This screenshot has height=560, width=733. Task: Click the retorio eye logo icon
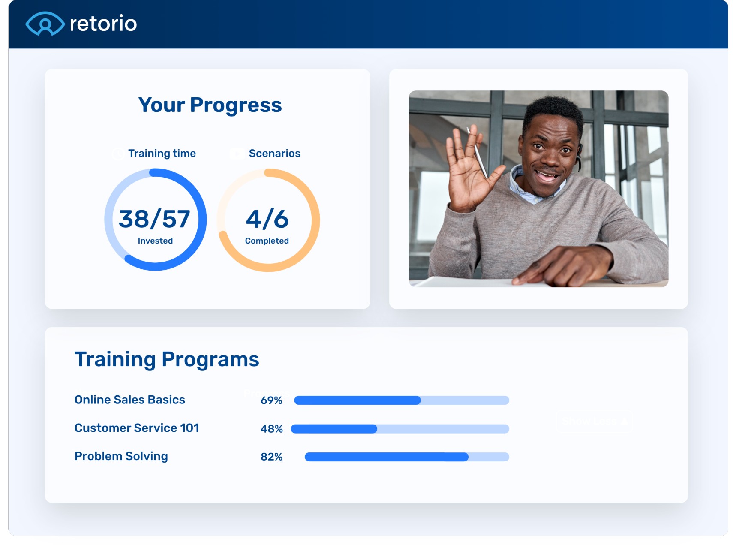click(x=45, y=24)
